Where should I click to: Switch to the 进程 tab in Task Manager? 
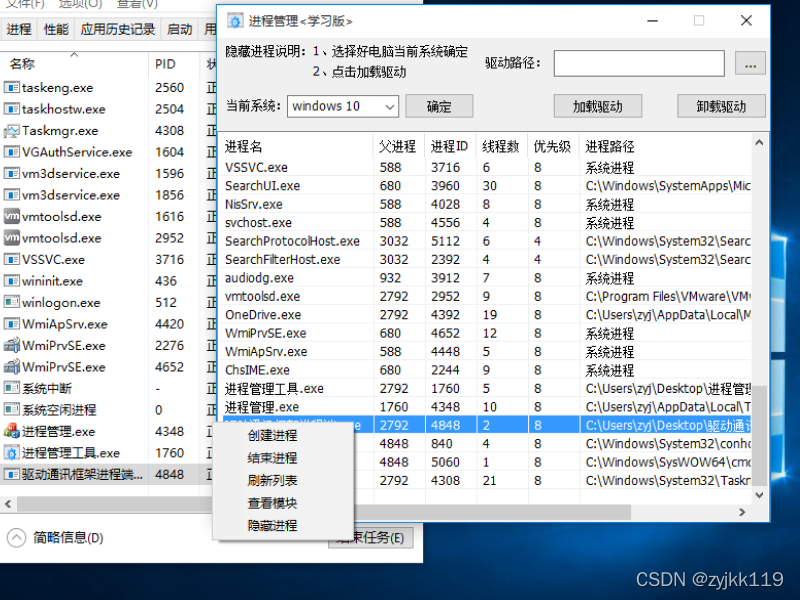pos(19,29)
